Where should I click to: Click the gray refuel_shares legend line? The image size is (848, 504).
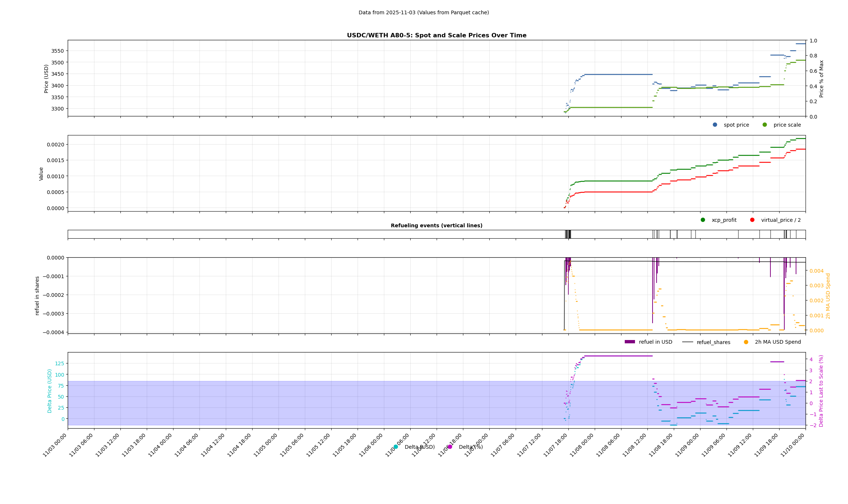click(688, 342)
